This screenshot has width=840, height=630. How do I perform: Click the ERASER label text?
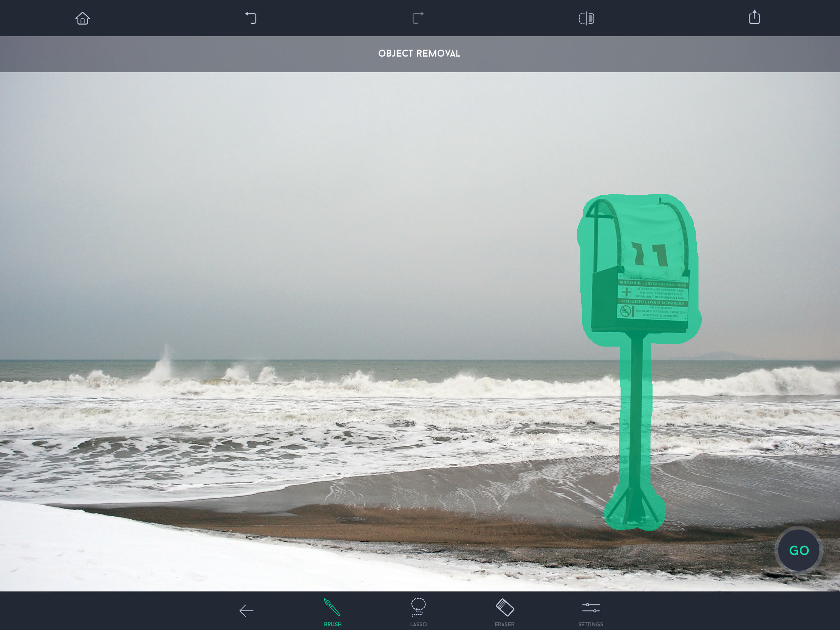(x=504, y=624)
